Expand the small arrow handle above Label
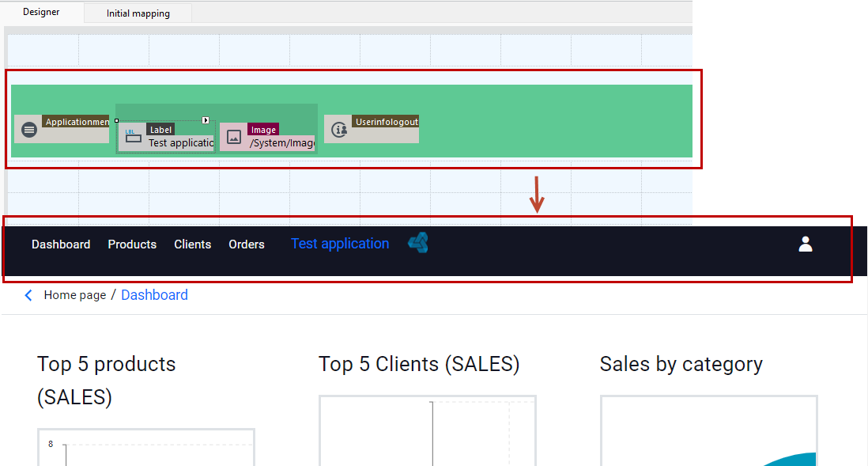This screenshot has width=868, height=466. pos(206,120)
